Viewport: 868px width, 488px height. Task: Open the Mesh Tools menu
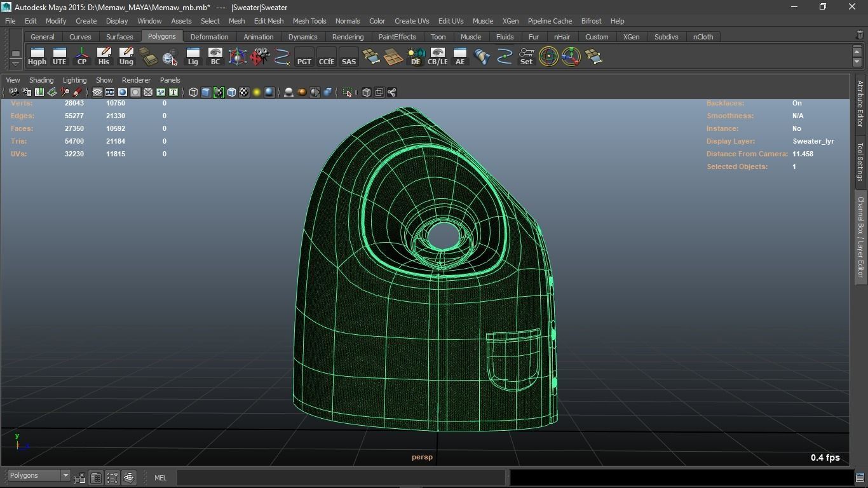tap(309, 21)
